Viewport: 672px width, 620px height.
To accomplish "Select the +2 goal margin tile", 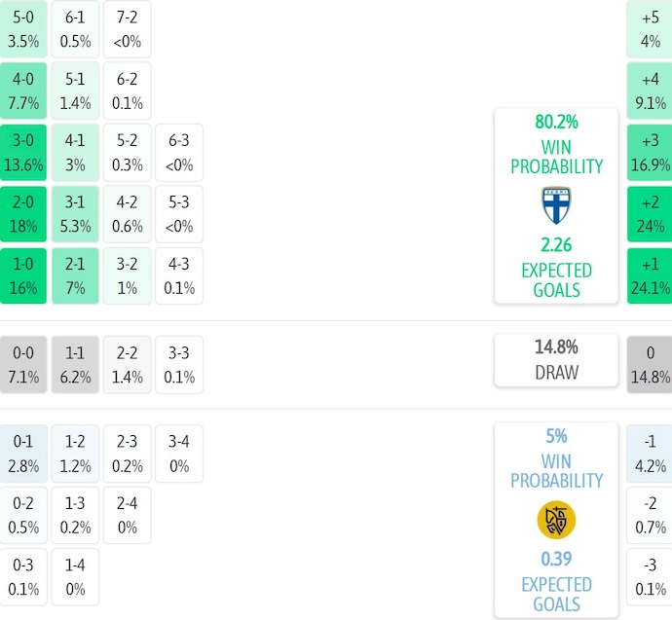I will 650,214.
